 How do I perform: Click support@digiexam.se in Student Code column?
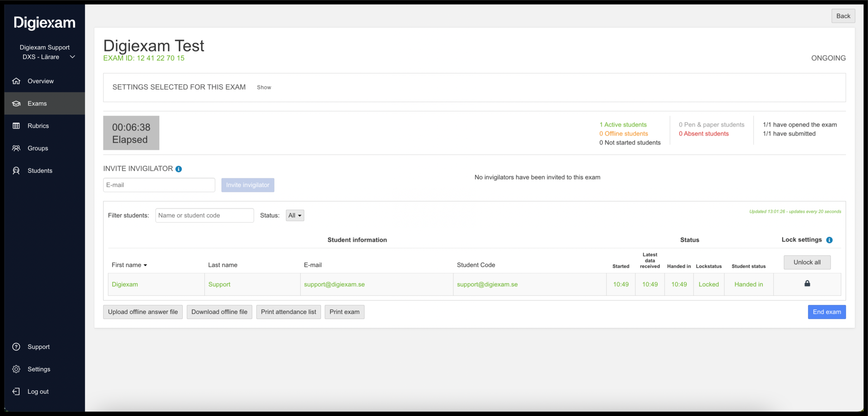487,284
